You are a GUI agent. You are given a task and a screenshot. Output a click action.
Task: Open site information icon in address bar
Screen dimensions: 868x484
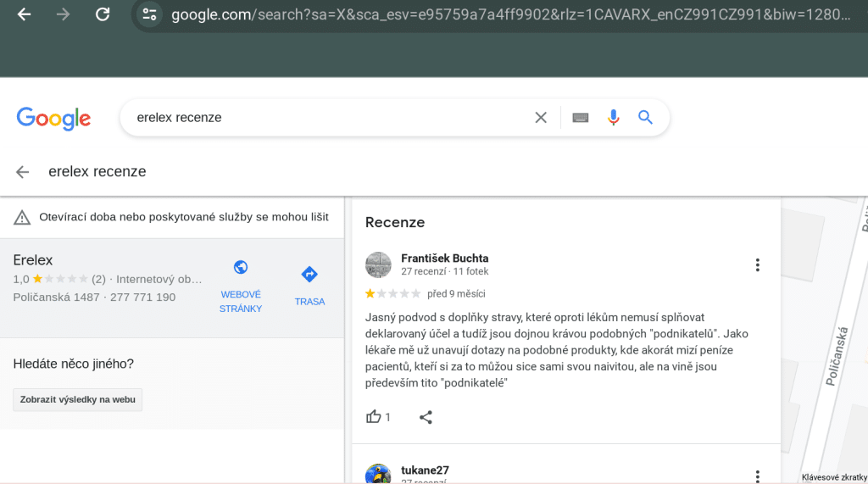(149, 14)
